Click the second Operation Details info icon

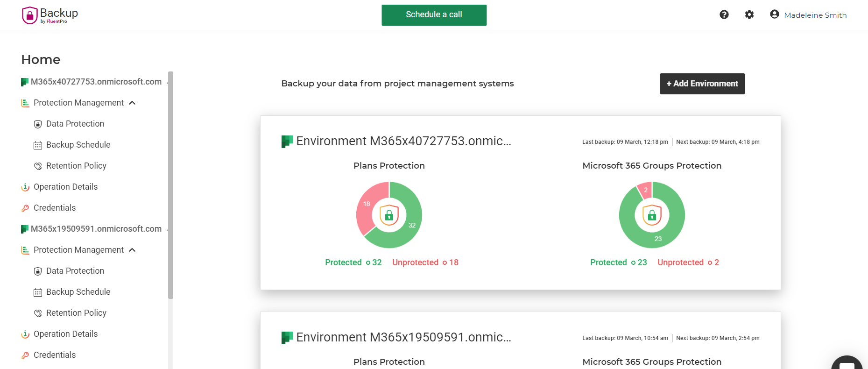[x=25, y=334]
